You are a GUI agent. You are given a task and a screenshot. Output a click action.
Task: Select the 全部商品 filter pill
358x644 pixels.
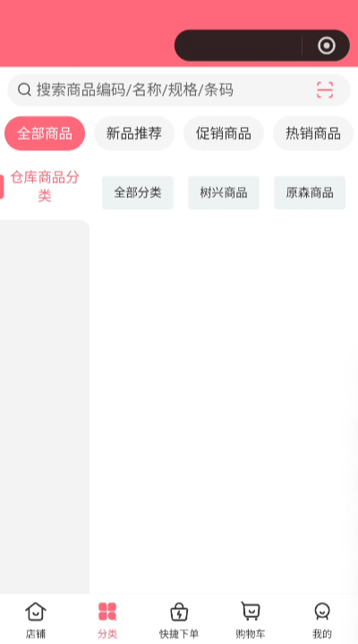tap(45, 133)
